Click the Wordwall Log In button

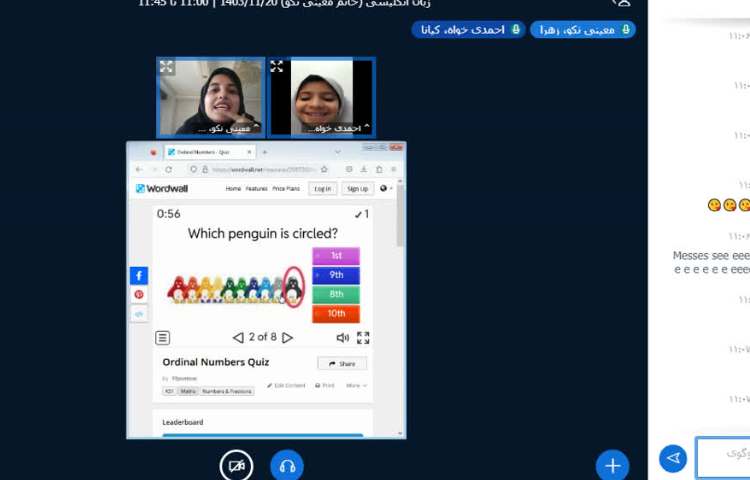coord(322,188)
